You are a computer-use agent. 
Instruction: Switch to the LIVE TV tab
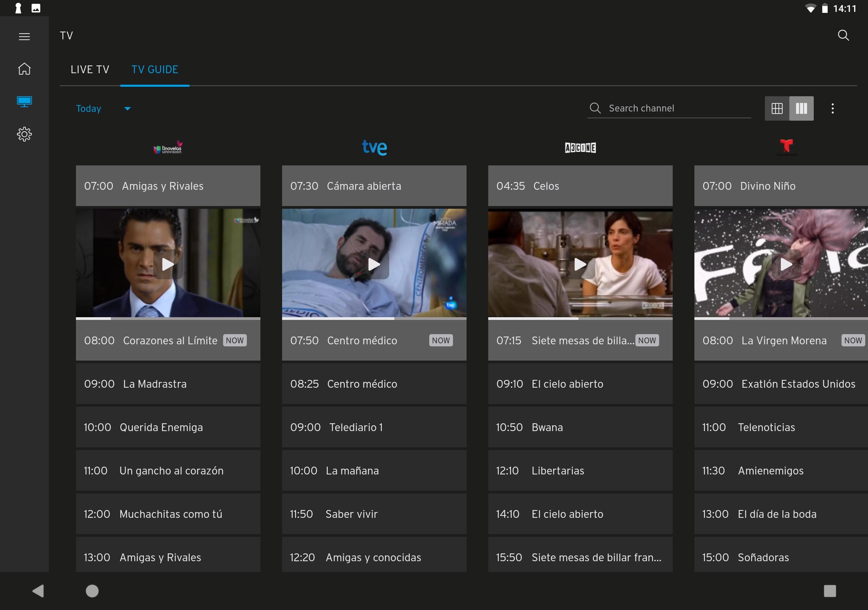(x=90, y=69)
